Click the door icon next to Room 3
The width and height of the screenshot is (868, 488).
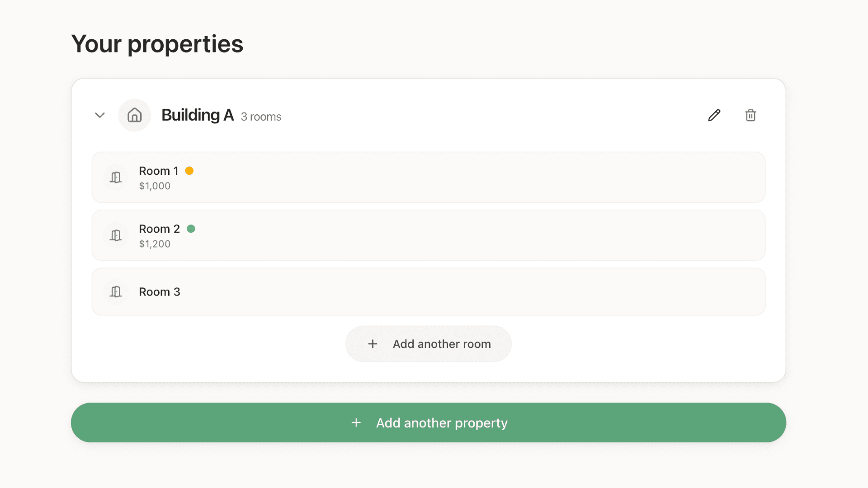[x=115, y=292]
